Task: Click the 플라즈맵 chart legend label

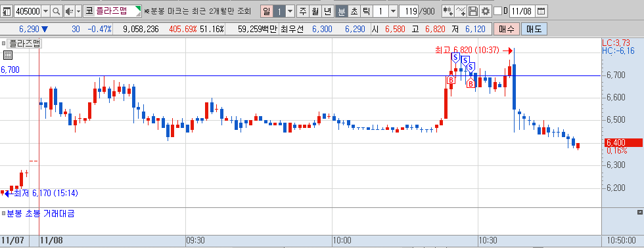Action: coord(24,43)
